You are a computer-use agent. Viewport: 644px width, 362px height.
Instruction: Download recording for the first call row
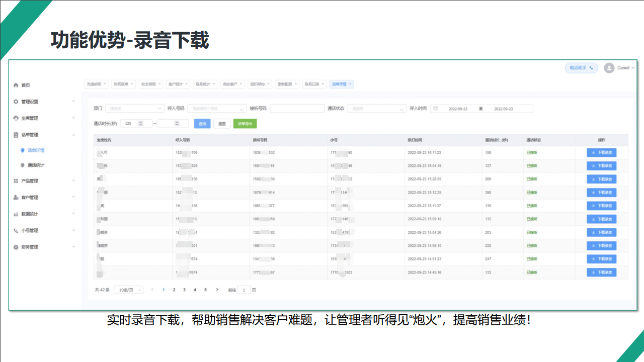601,153
